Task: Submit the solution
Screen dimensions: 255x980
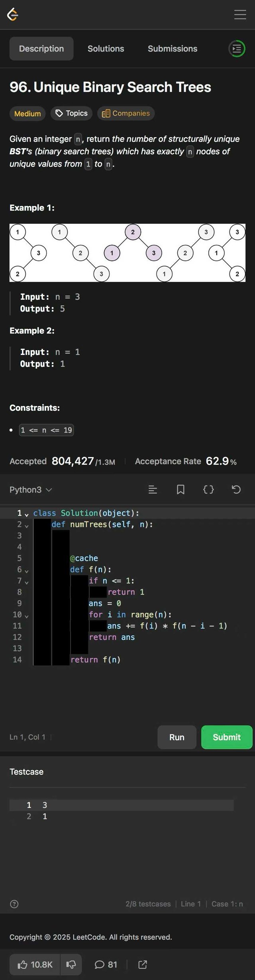Action: [226, 737]
